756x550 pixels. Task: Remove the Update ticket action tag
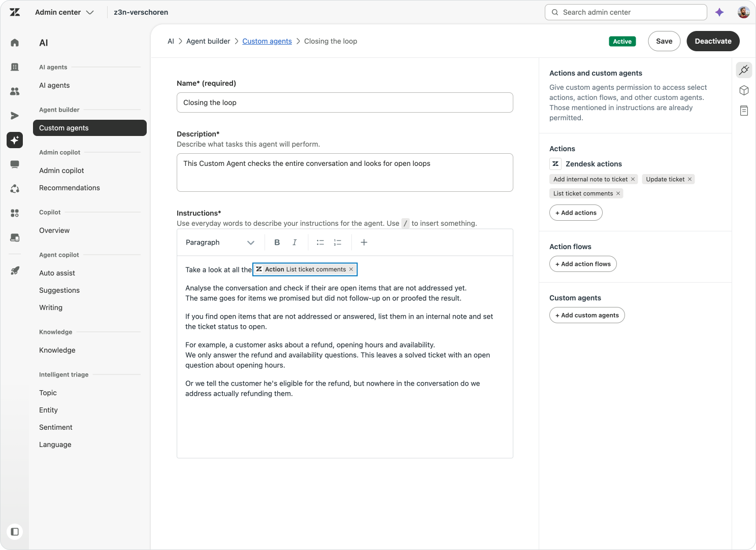click(689, 179)
